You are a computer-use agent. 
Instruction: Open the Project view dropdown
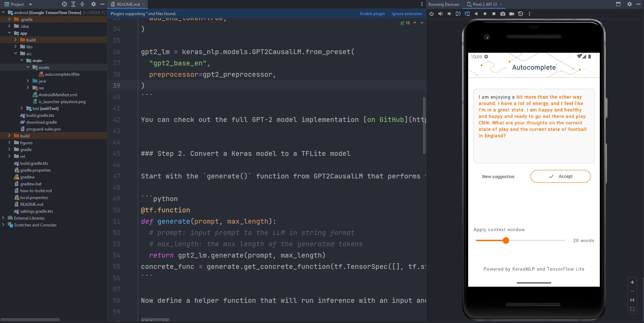tap(30, 4)
